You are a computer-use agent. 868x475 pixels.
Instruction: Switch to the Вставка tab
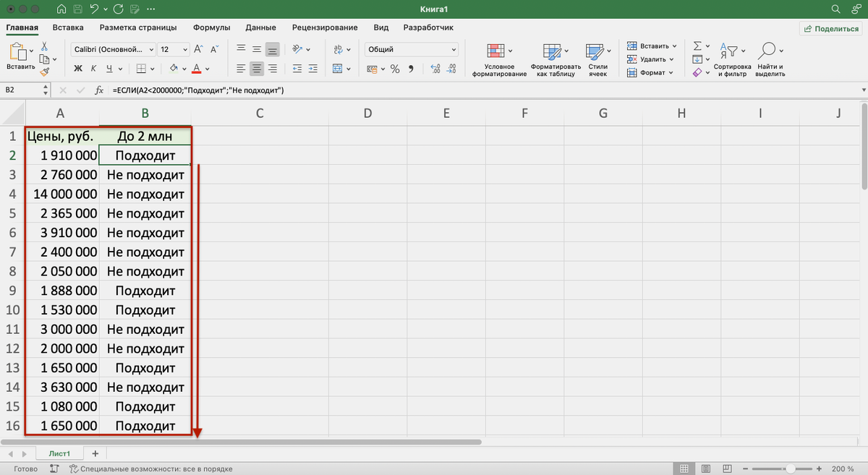[68, 27]
